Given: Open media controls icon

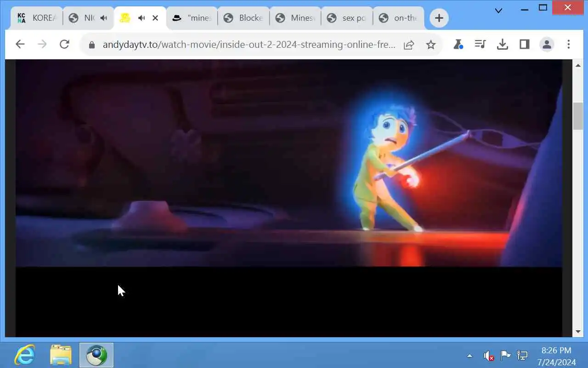Looking at the screenshot, I should click(x=480, y=44).
